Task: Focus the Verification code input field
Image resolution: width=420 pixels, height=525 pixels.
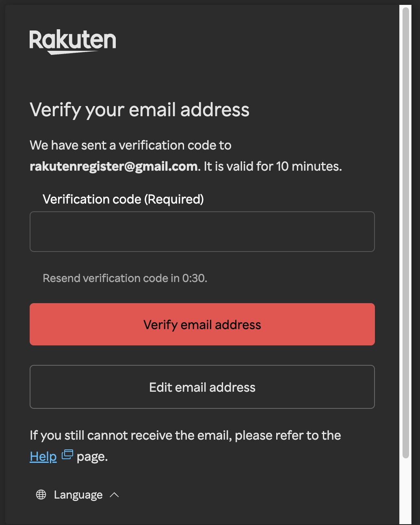Action: coord(202,232)
